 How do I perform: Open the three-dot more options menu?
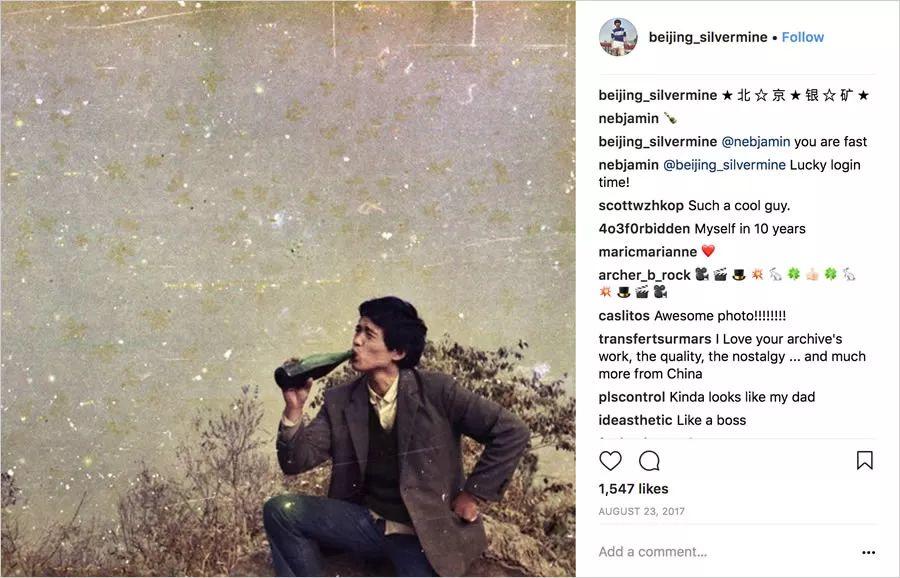pos(868,552)
